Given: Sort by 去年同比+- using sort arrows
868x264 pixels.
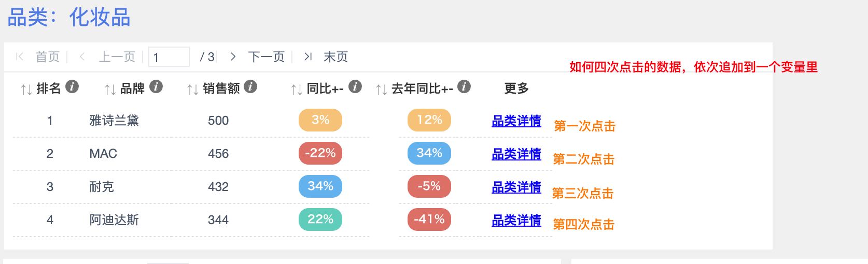Looking at the screenshot, I should point(382,90).
